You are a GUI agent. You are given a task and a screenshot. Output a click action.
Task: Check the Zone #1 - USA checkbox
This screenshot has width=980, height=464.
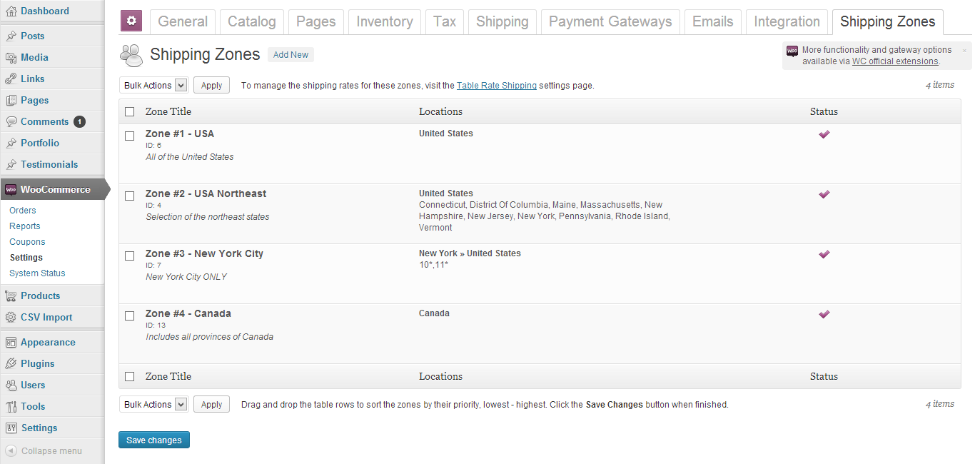click(130, 136)
